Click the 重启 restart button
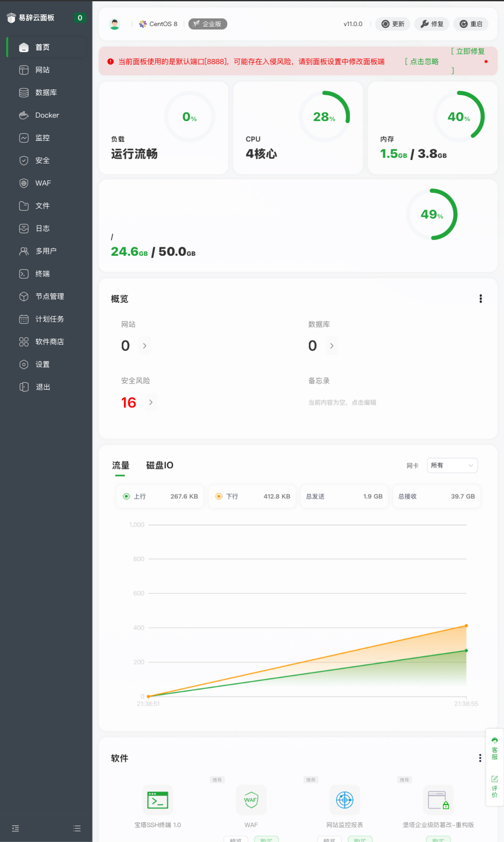 pyautogui.click(x=471, y=24)
